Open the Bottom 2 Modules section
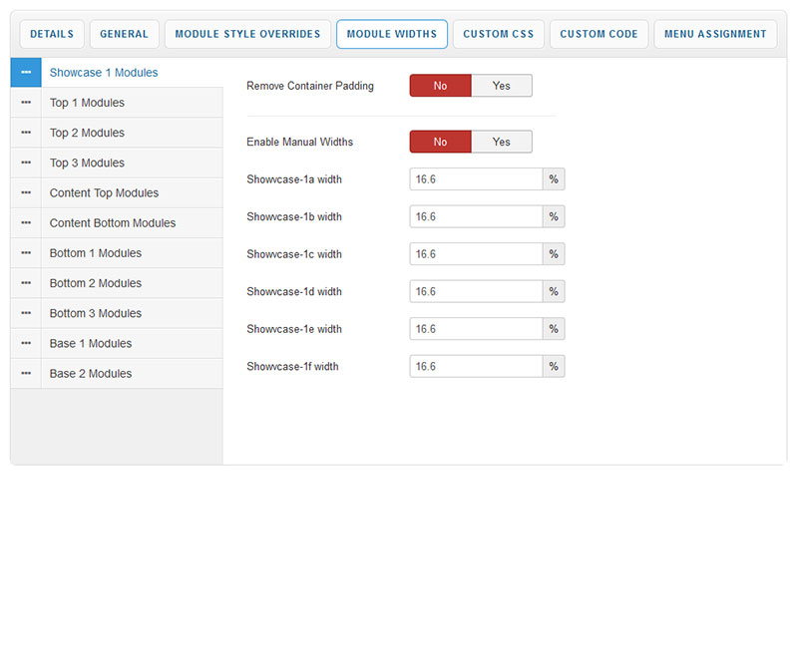798x672 pixels. pyautogui.click(x=95, y=283)
